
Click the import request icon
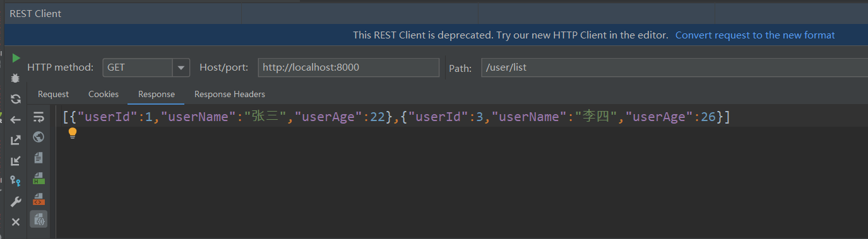(16, 161)
